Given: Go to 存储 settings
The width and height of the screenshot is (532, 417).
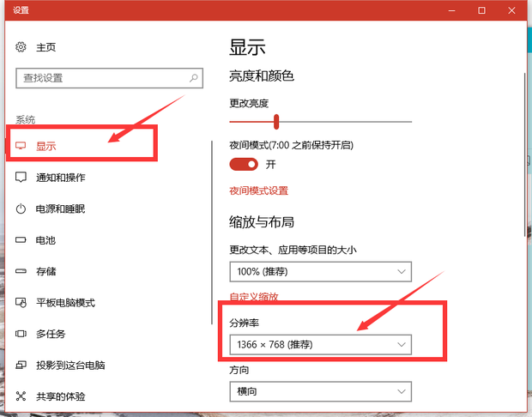Looking at the screenshot, I should click(45, 271).
